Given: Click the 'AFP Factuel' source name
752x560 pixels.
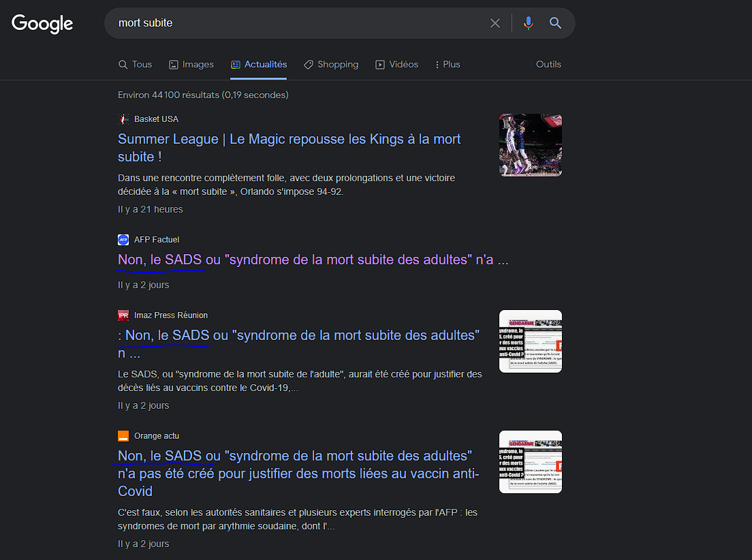Looking at the screenshot, I should 157,239.
